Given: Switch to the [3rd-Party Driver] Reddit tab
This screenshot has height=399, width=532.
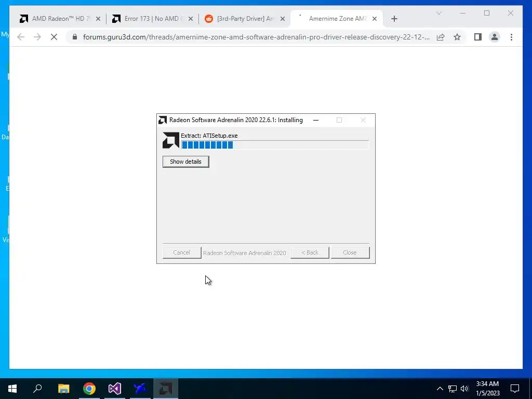Looking at the screenshot, I should (245, 19).
